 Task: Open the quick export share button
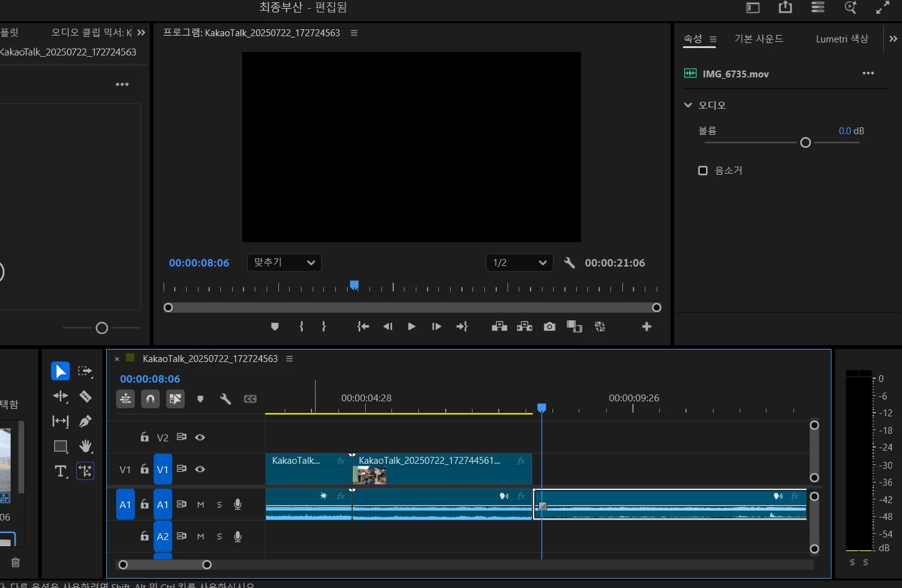coord(785,7)
